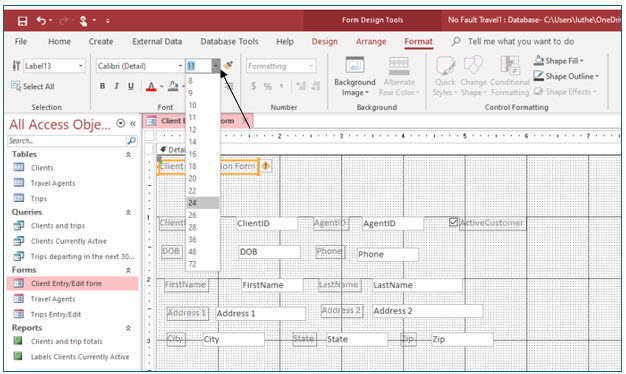Open All Access Objects menu arrow

tap(121, 123)
